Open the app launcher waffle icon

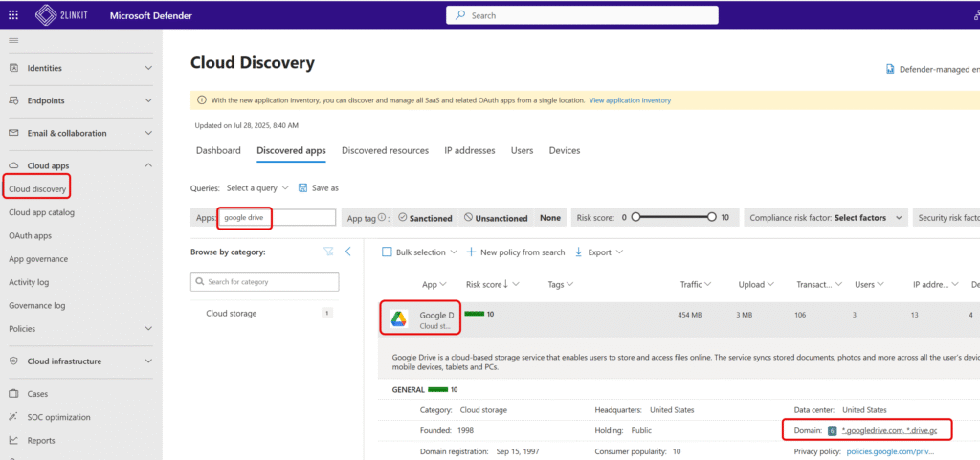(13, 15)
